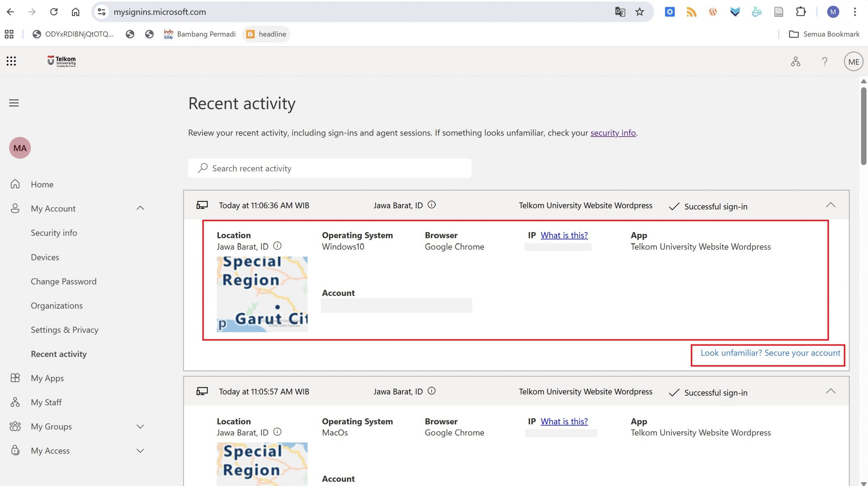The image size is (868, 486).
Task: Open the RSS feed extension icon
Action: point(691,12)
